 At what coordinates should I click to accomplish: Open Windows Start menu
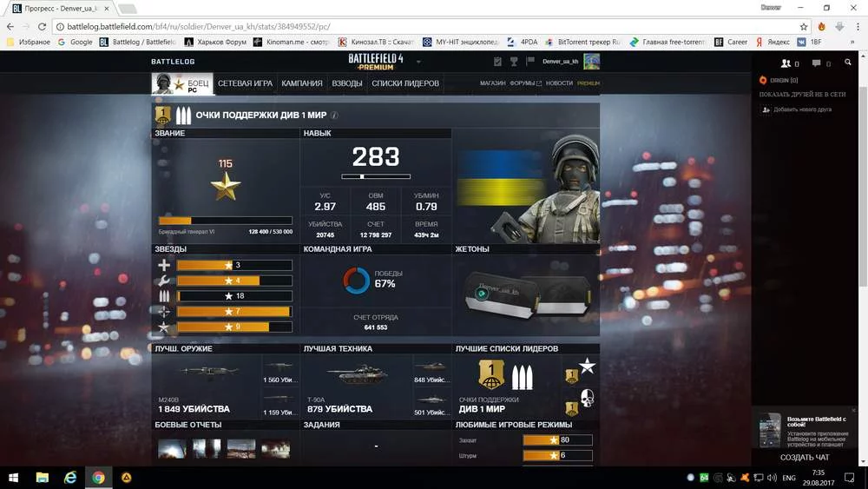(x=13, y=478)
